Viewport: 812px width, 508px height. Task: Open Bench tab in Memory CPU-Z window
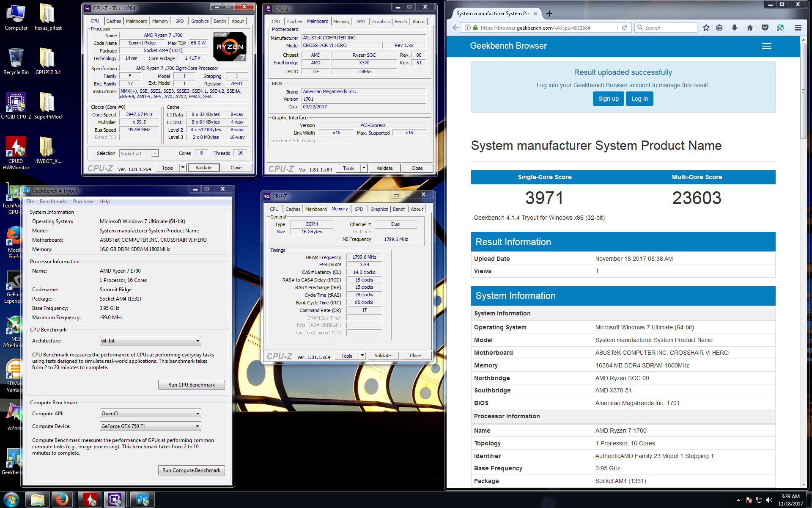point(399,209)
